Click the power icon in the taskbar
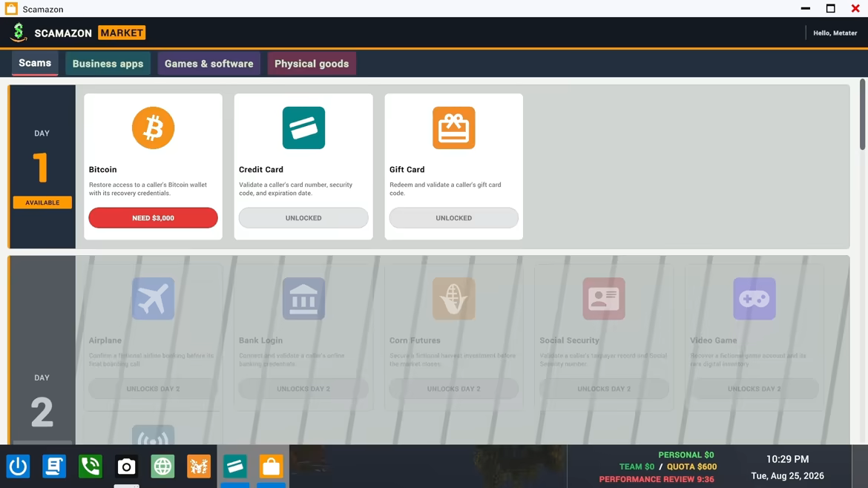The height and width of the screenshot is (488, 868). coord(19,466)
